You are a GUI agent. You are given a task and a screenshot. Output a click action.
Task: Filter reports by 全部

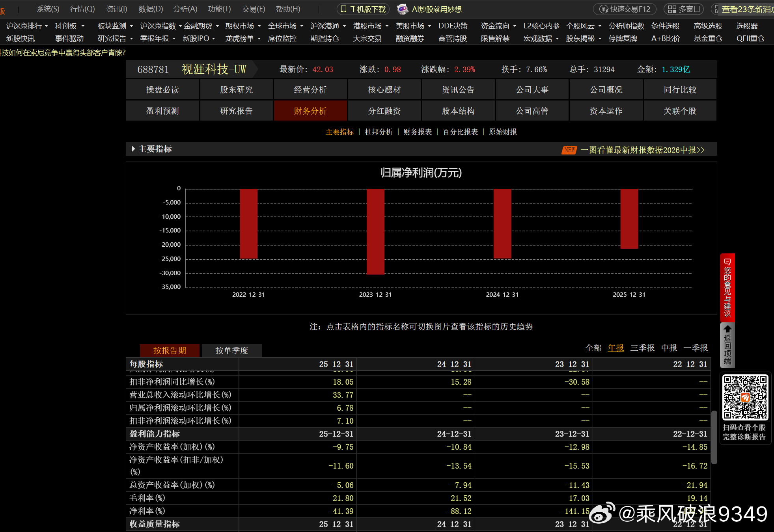pos(593,348)
